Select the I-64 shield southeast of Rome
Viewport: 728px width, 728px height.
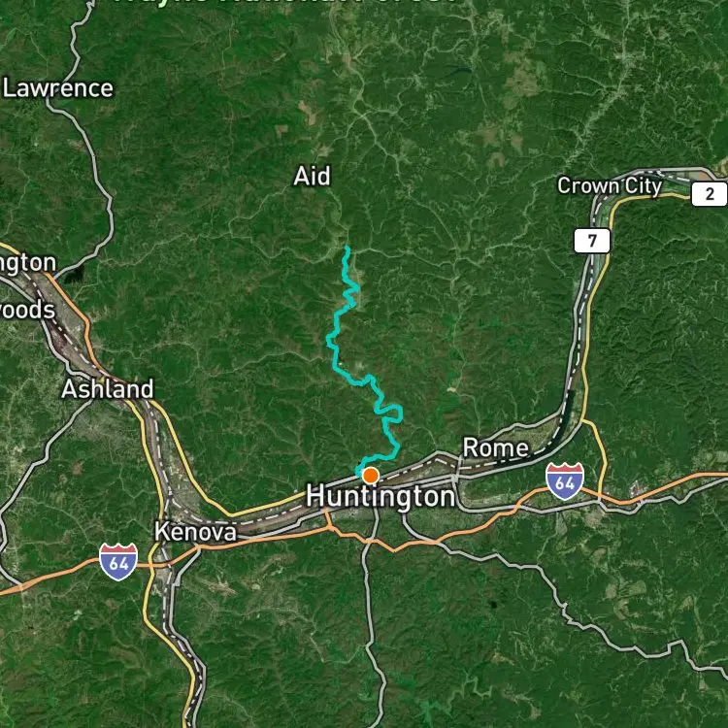pyautogui.click(x=565, y=481)
